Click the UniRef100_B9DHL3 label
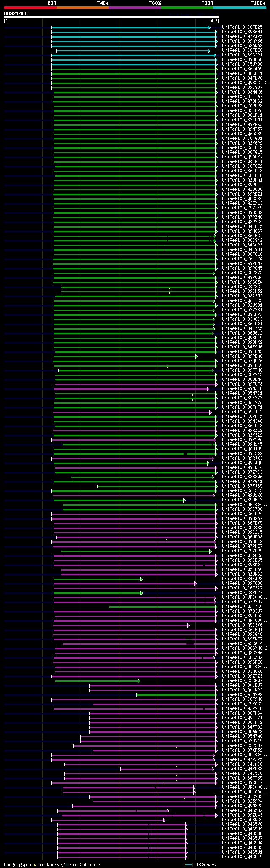The height and width of the screenshot is (868, 270). pos(242,500)
